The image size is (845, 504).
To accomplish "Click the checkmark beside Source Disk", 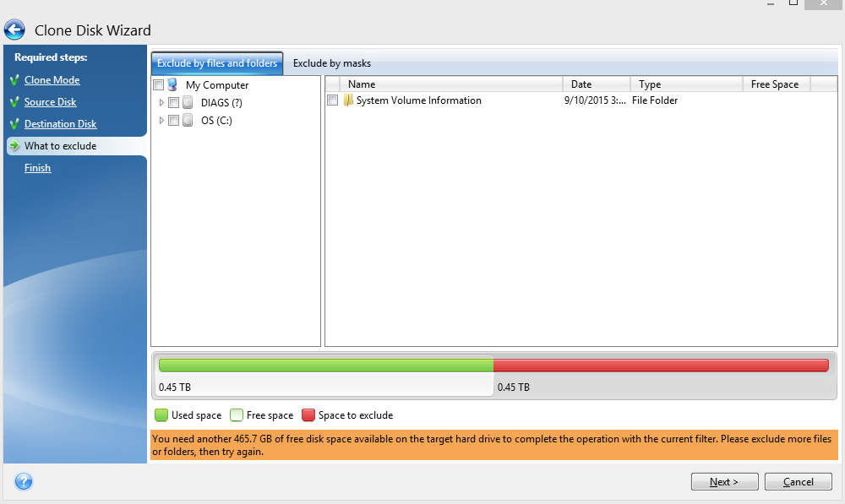I will click(x=14, y=102).
